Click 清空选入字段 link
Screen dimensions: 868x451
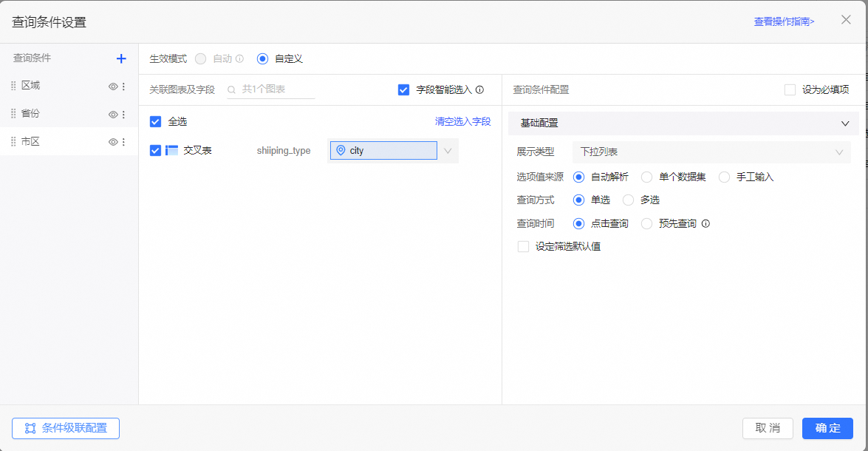(x=462, y=121)
